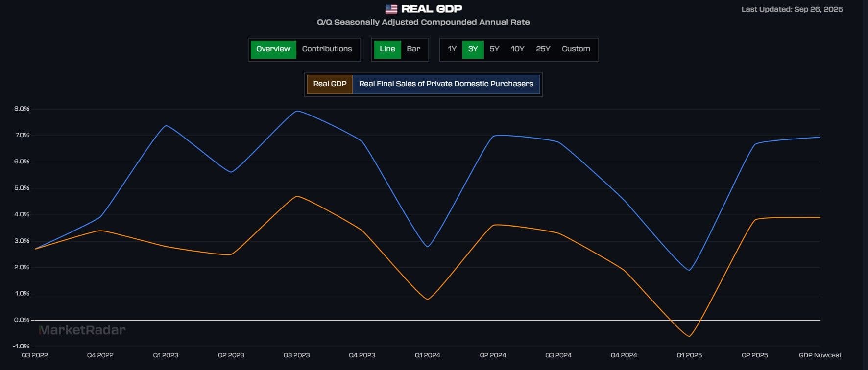Click the MarketRadar watermark logo

(x=82, y=330)
